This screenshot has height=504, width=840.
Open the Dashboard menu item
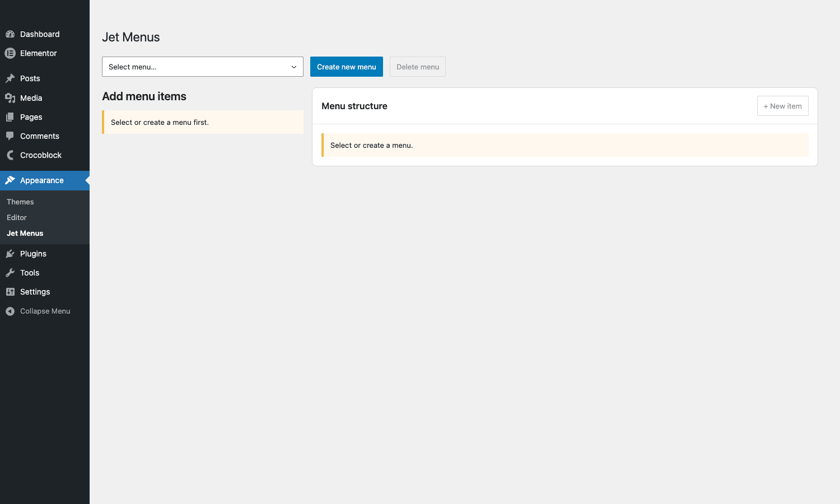45,34
